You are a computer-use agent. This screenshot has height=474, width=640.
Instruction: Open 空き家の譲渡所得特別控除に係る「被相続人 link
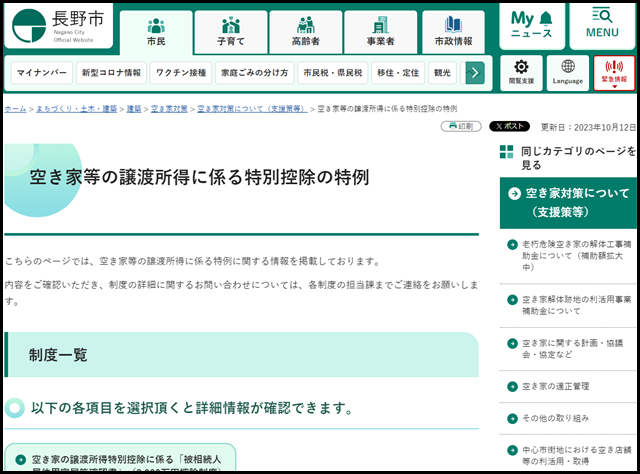120,459
